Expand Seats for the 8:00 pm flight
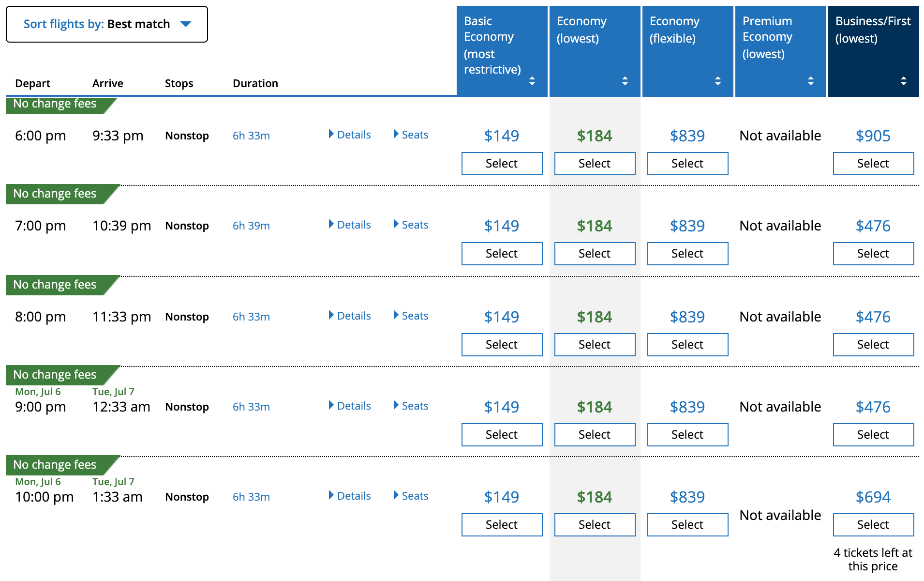The height and width of the screenshot is (581, 924). pyautogui.click(x=411, y=316)
